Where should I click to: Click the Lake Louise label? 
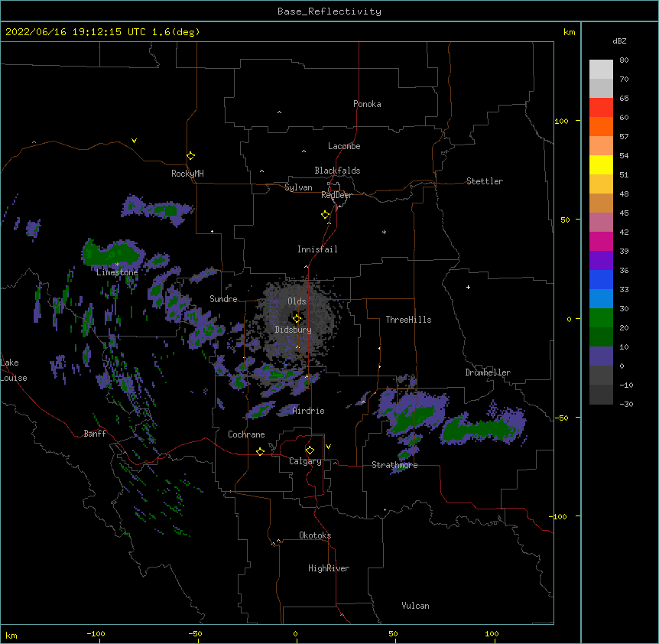pos(14,370)
